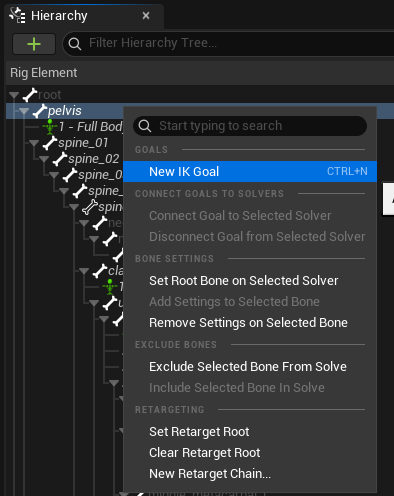Click the magnifier icon in hierarchy filter
The width and height of the screenshot is (394, 496).
(75, 44)
